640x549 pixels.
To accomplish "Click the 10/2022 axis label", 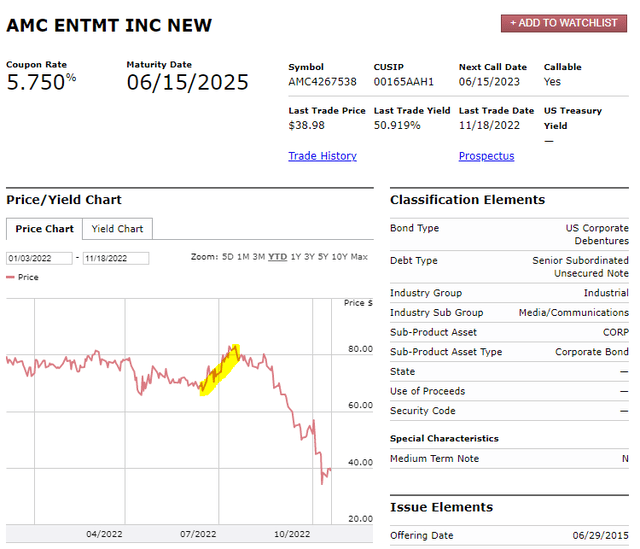I will click(x=292, y=534).
